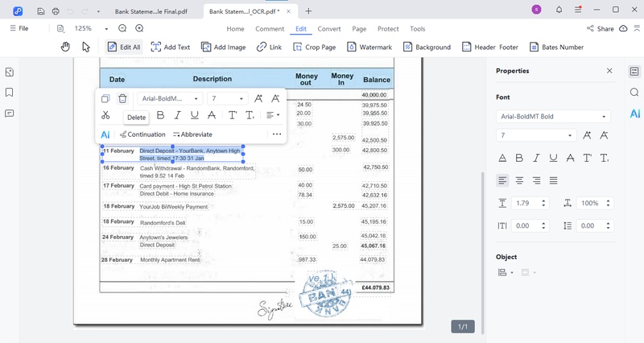Screen dimensions: 644x343
Task: Toggle Underline in the floating toolbar
Action: coord(195,115)
